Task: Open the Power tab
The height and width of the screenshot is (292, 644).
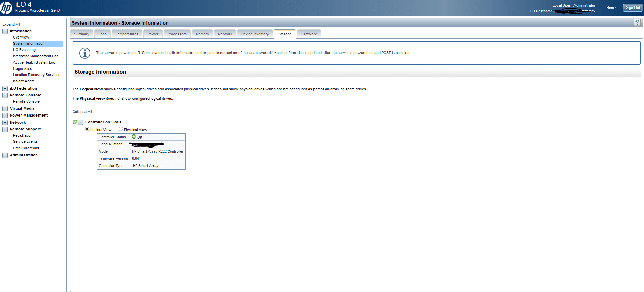Action: 153,34
